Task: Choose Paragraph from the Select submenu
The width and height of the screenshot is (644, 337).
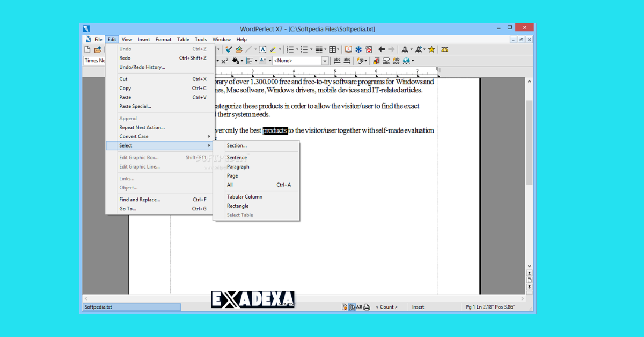Action: pyautogui.click(x=238, y=166)
